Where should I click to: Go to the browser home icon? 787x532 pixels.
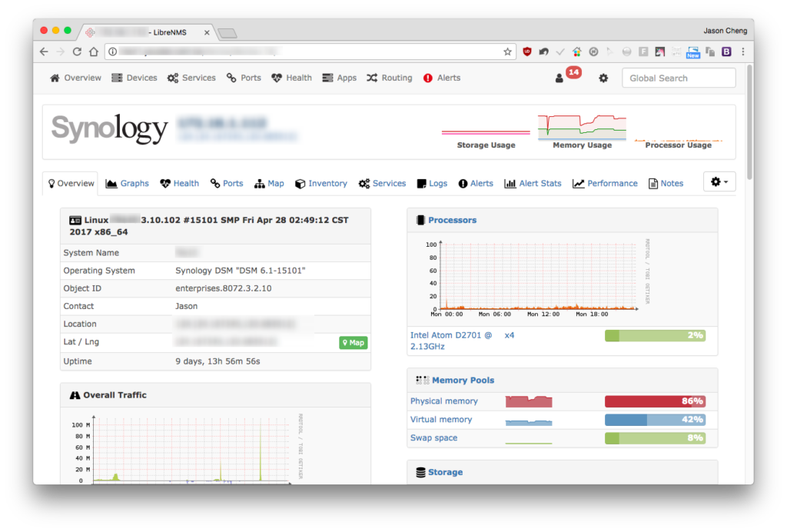[x=93, y=52]
